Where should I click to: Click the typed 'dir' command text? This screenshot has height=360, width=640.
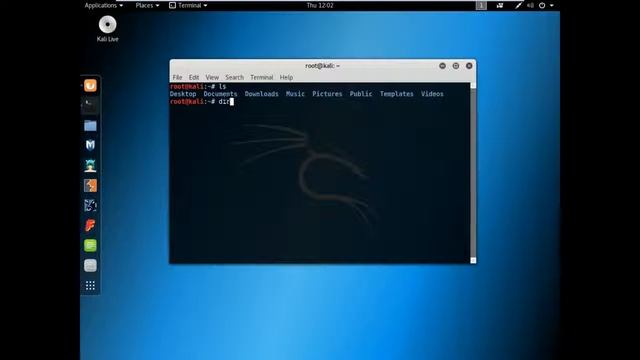pyautogui.click(x=224, y=102)
